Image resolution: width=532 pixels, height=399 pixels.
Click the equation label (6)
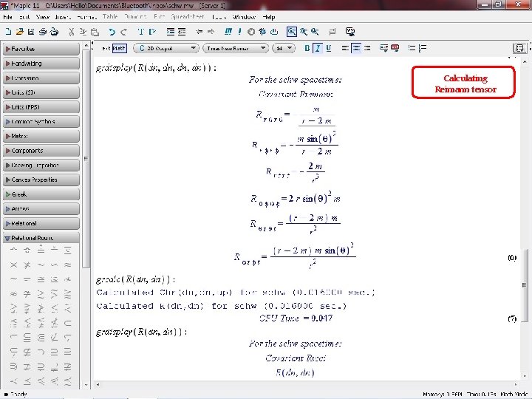coord(512,258)
